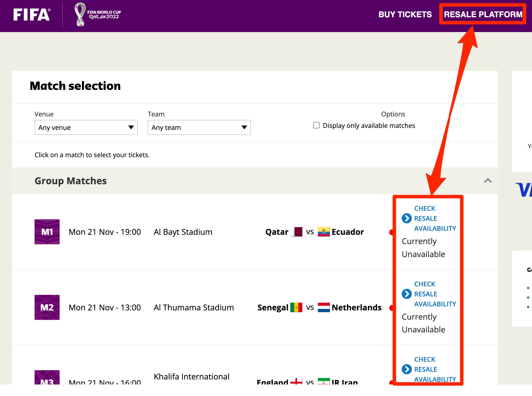The width and height of the screenshot is (532, 396).
Task: Click the Match selection heading
Action: 75,86
